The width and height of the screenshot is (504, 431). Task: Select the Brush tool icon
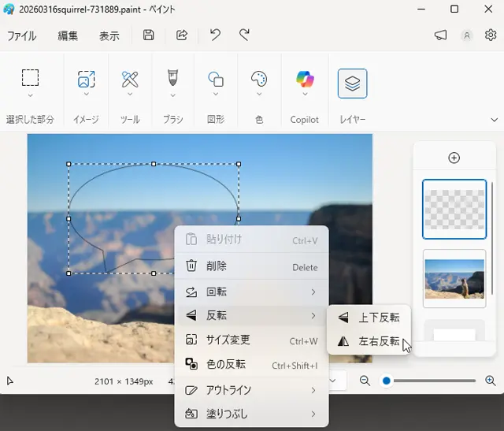tap(172, 78)
